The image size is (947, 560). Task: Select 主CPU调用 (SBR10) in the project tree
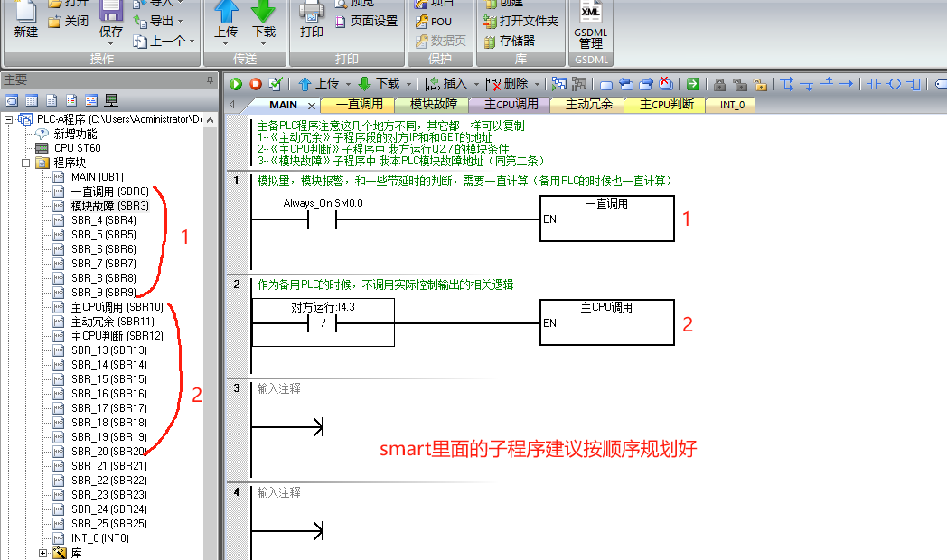point(117,307)
